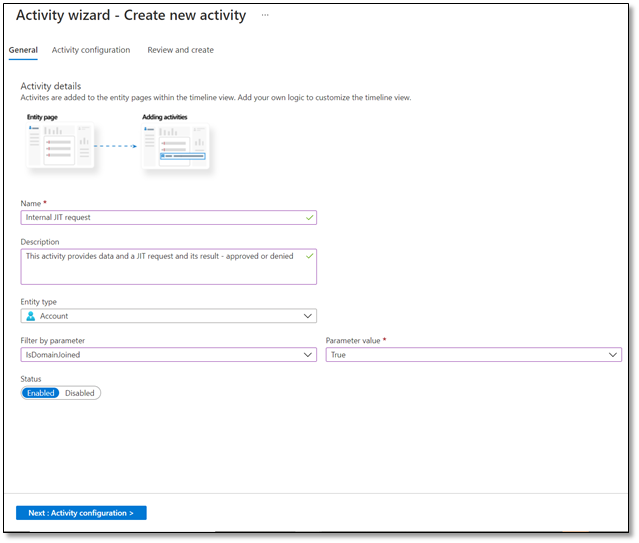The width and height of the screenshot is (639, 543).
Task: Open the Entity type dropdown
Action: pos(168,316)
